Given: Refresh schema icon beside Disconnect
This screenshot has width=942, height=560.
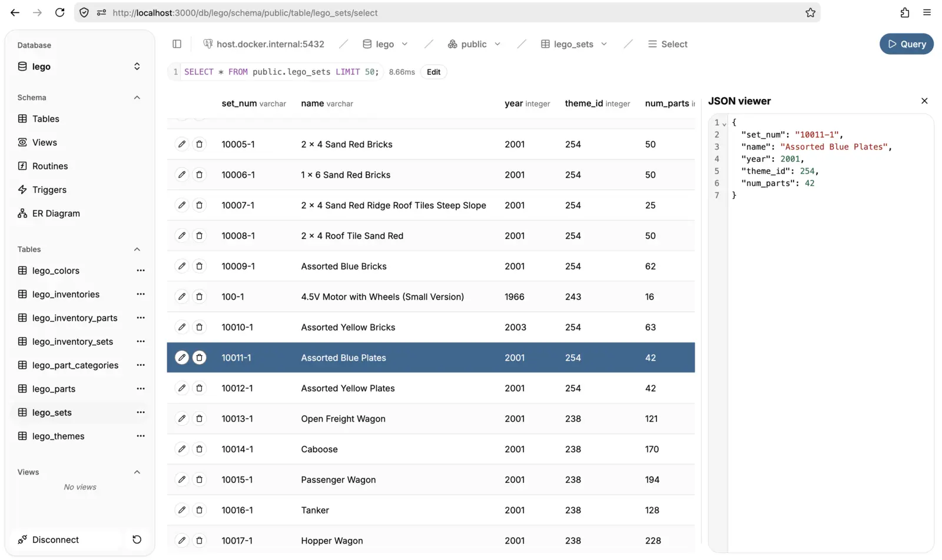Looking at the screenshot, I should click(137, 539).
